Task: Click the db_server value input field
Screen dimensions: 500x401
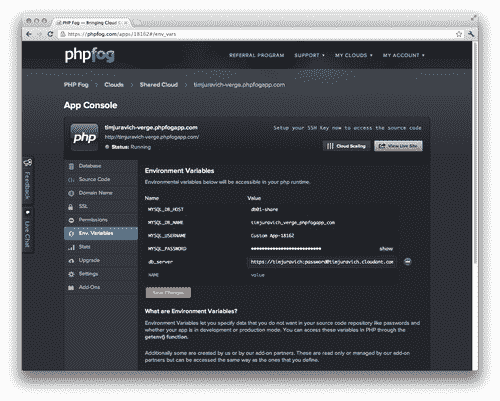Action: tap(322, 262)
